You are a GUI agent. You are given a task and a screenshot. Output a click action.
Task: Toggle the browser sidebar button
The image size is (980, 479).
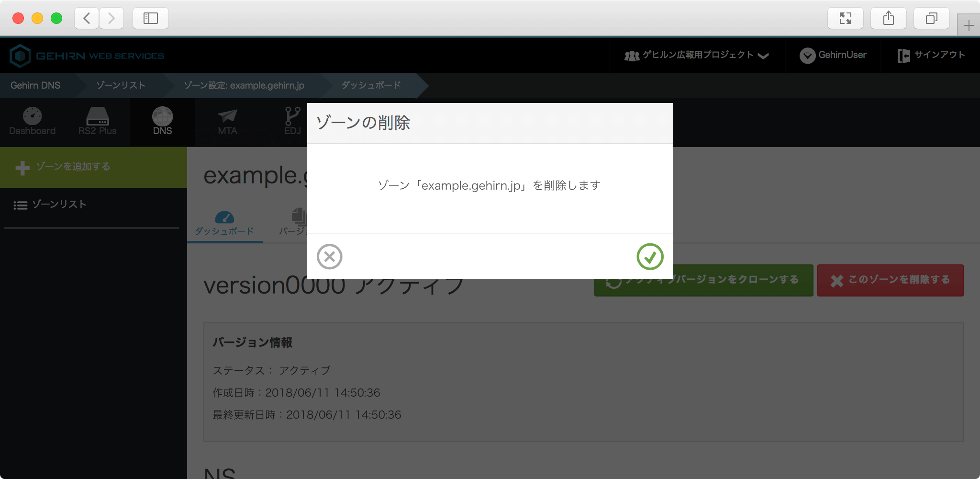point(150,18)
